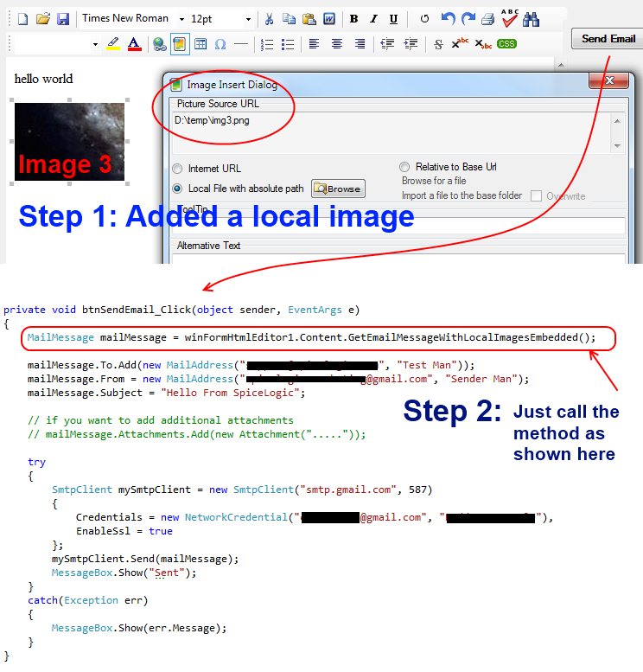This screenshot has height=672, width=643.
Task: Create a numbered list
Action: (267, 44)
